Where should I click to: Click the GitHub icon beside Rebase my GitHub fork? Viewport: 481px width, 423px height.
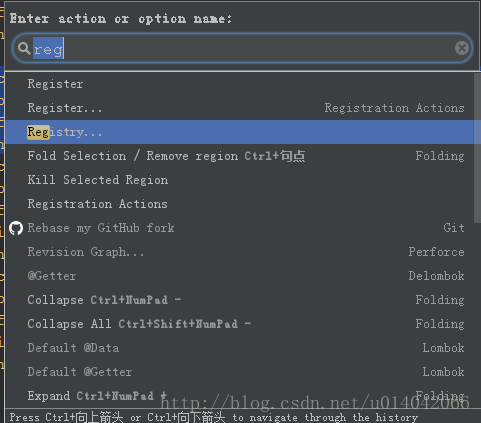[16, 228]
